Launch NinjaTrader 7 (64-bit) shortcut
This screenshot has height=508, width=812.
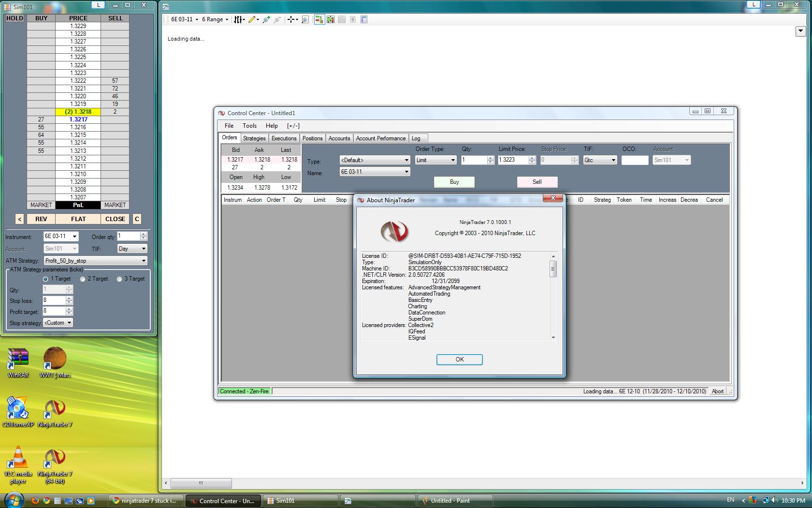[55, 465]
